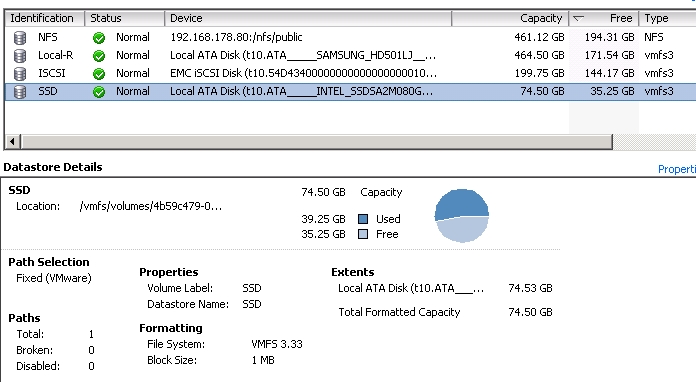Click the Datastore Details heading
Viewport: 696px width, 382px height.
[53, 167]
